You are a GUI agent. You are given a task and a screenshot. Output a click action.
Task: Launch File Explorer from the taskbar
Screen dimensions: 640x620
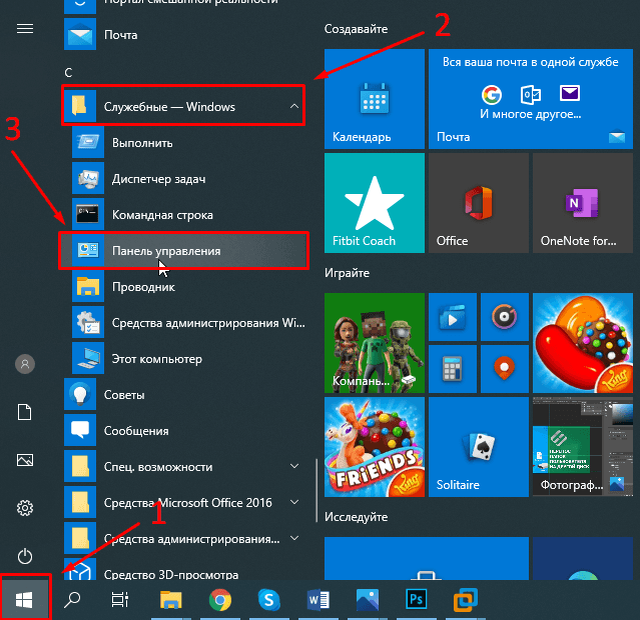171,600
